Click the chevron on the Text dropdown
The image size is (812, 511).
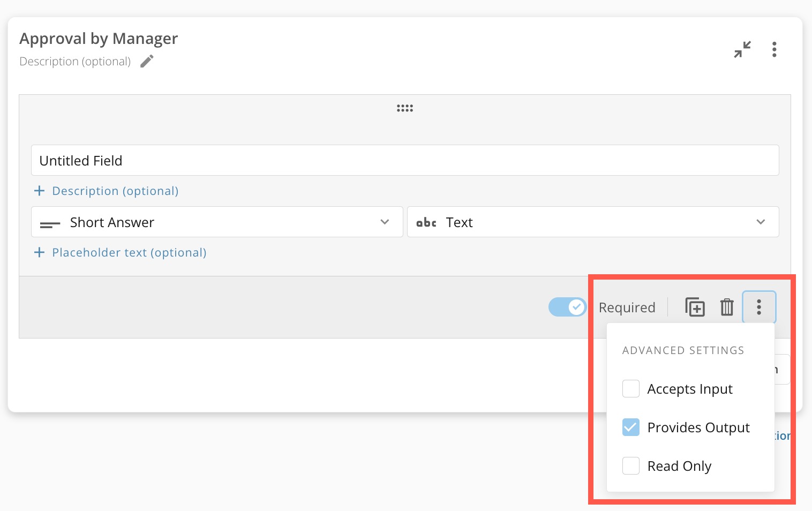click(761, 222)
